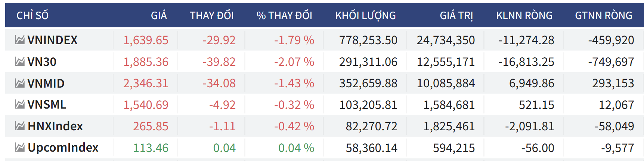
Task: Click the CHỈ SỐ column header
Action: pos(32,16)
